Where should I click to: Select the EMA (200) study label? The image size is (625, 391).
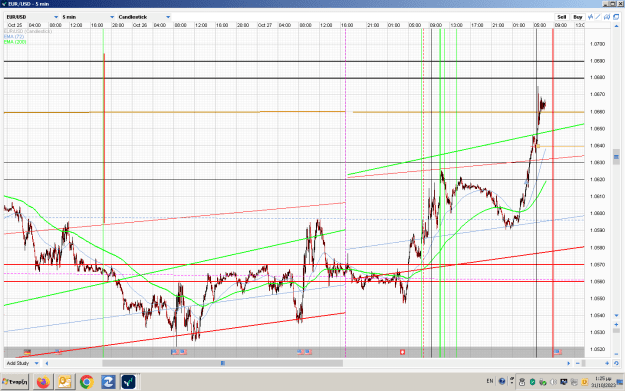click(15, 42)
